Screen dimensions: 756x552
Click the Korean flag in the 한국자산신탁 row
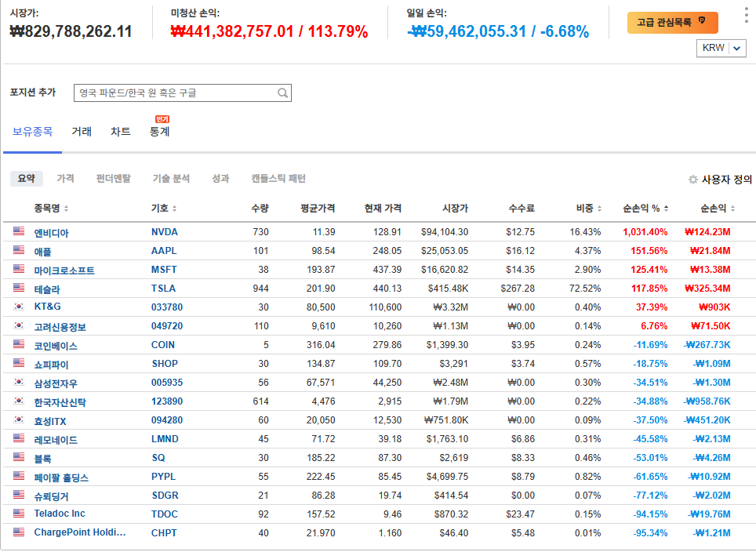point(19,400)
